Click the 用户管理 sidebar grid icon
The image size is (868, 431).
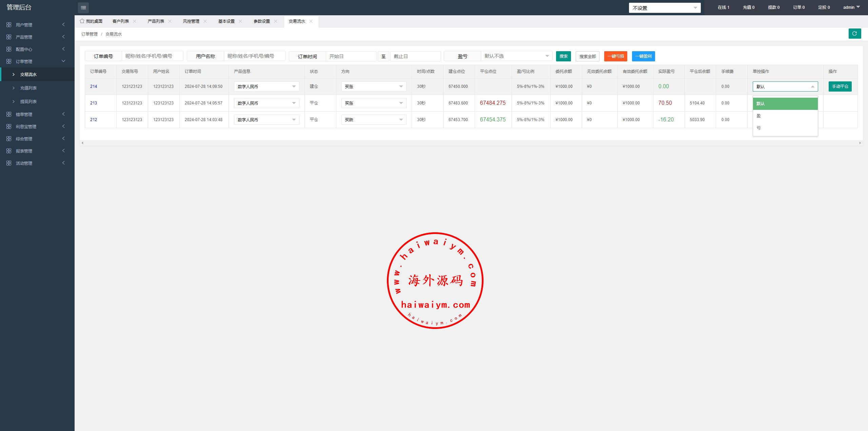point(9,25)
